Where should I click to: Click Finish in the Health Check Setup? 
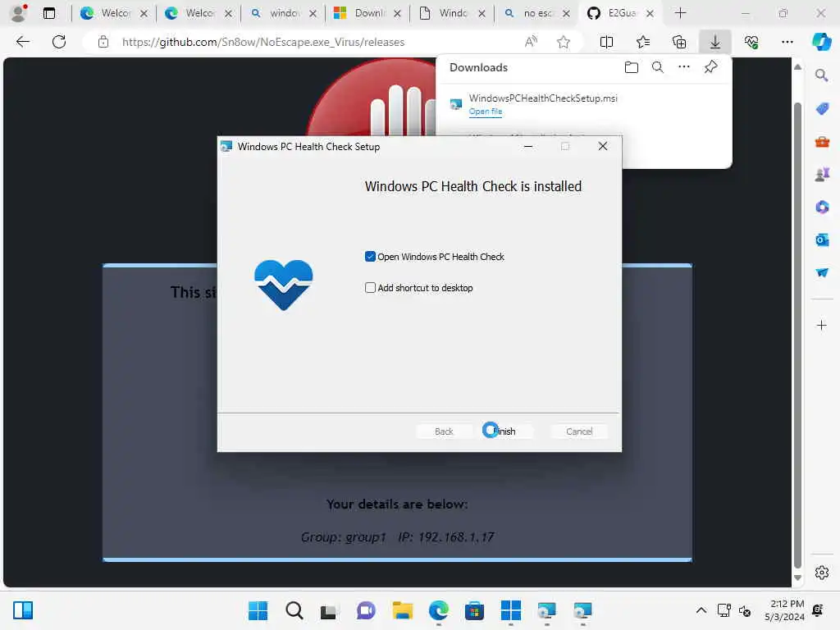tap(504, 431)
